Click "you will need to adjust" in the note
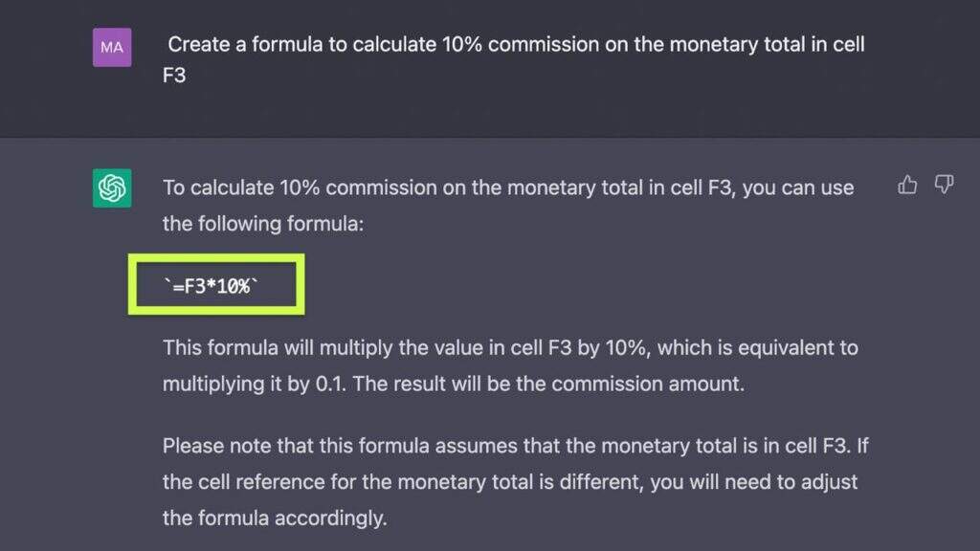The height and width of the screenshot is (551, 980). (x=753, y=482)
